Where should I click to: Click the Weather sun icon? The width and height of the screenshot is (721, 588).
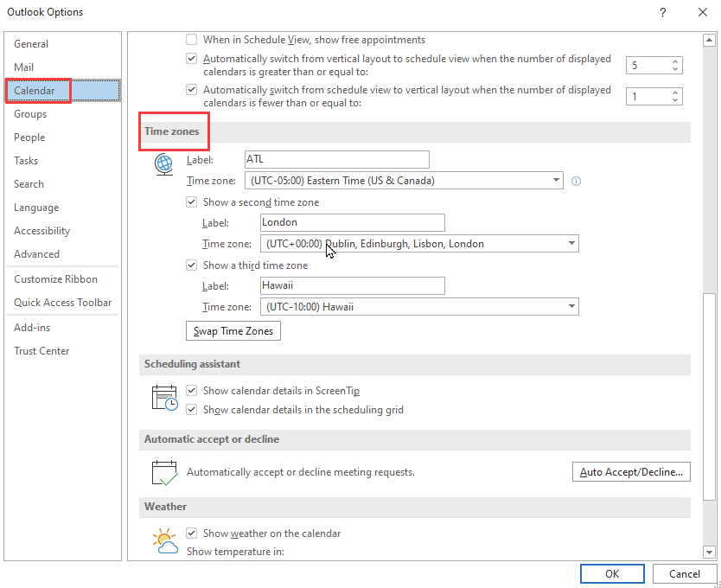(x=165, y=539)
